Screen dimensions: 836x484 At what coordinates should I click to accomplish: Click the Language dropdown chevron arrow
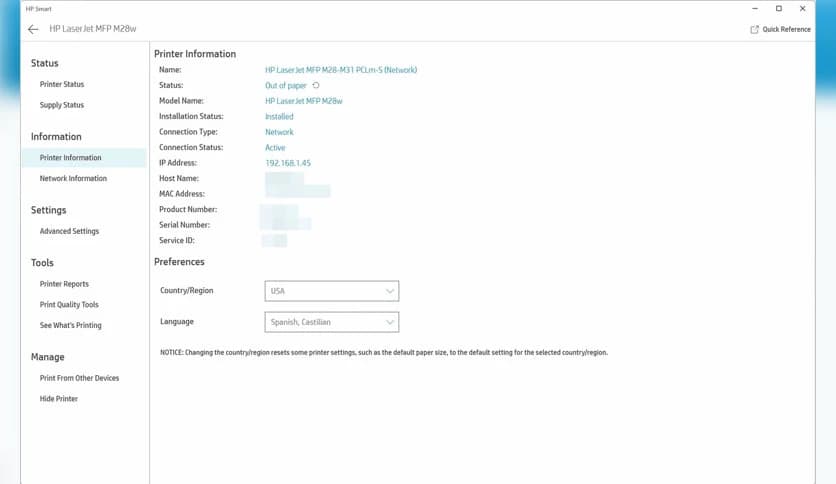390,322
